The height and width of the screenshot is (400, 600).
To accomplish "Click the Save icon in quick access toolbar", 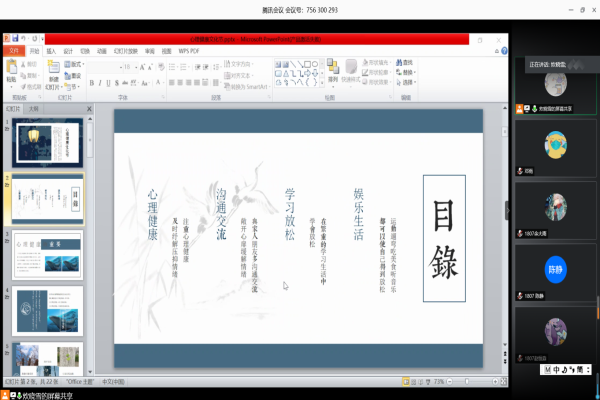I will (x=17, y=40).
